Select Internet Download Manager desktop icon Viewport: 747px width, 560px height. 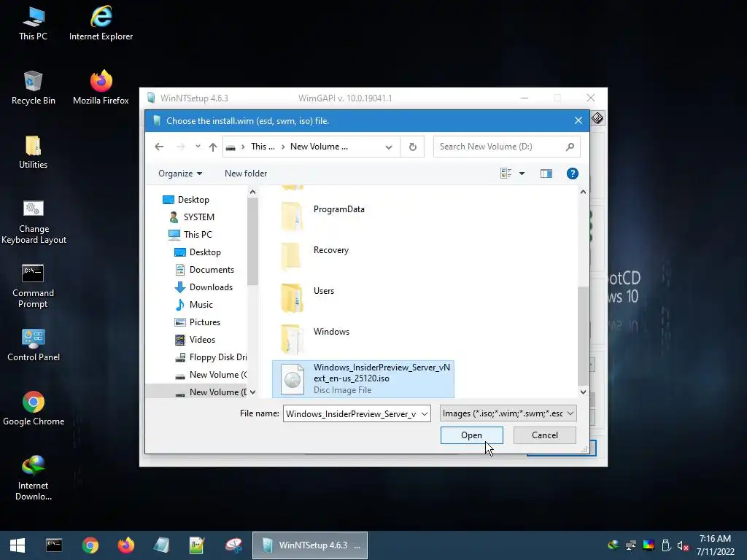coord(34,478)
